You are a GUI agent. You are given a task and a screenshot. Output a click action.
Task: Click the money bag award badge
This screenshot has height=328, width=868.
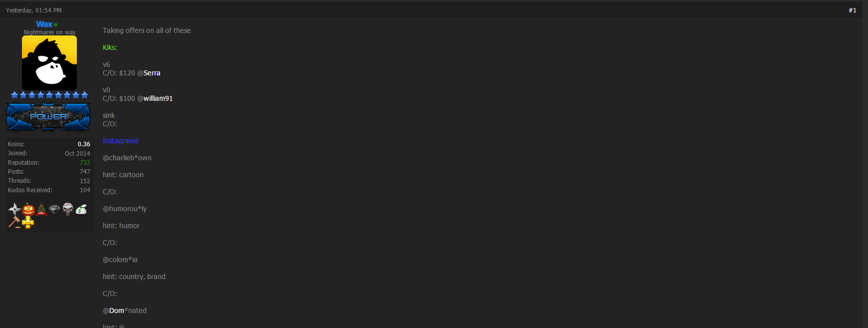click(x=81, y=209)
